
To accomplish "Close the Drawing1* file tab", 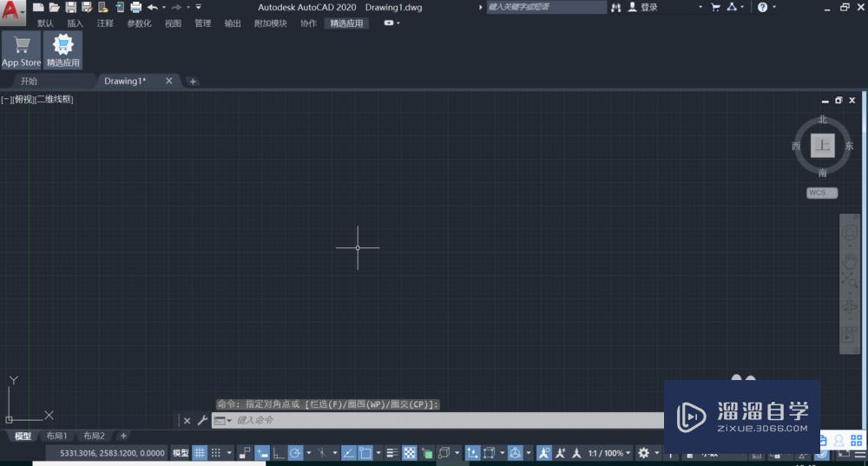I will tap(169, 81).
